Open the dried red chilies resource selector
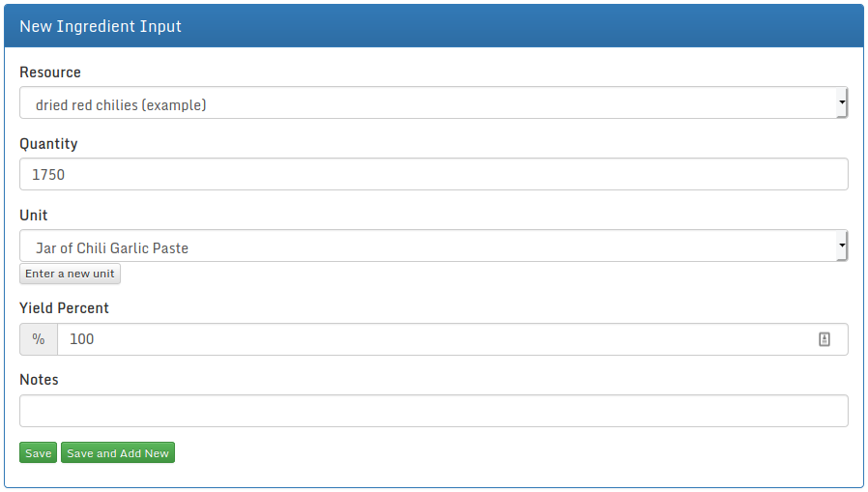This screenshot has width=868, height=492. tap(425, 103)
